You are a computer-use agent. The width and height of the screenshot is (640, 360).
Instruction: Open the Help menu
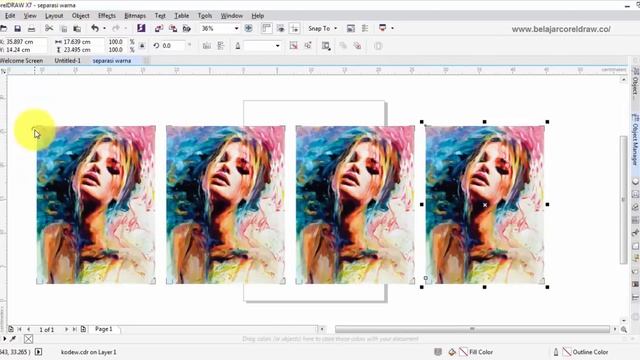coord(258,16)
